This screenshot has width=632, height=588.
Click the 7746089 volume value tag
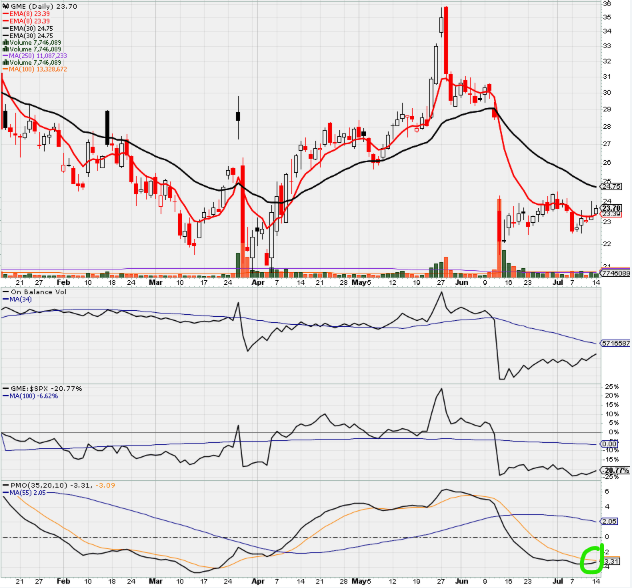(x=615, y=273)
